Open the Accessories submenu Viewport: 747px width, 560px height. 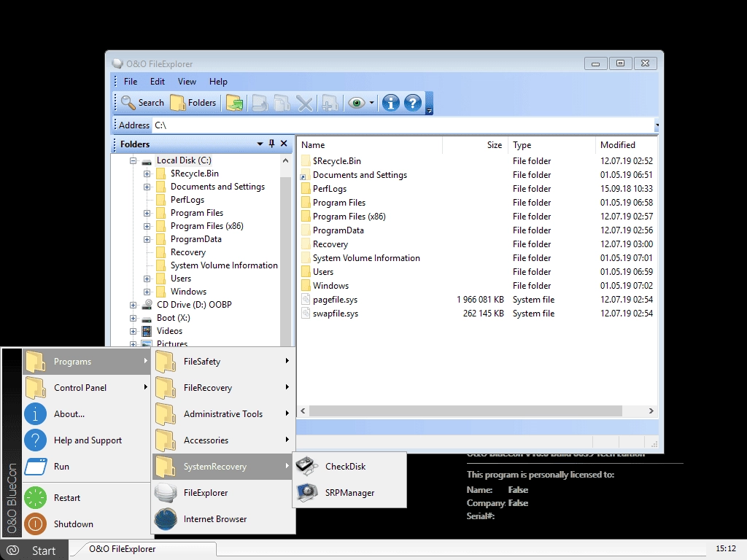[x=222, y=440]
